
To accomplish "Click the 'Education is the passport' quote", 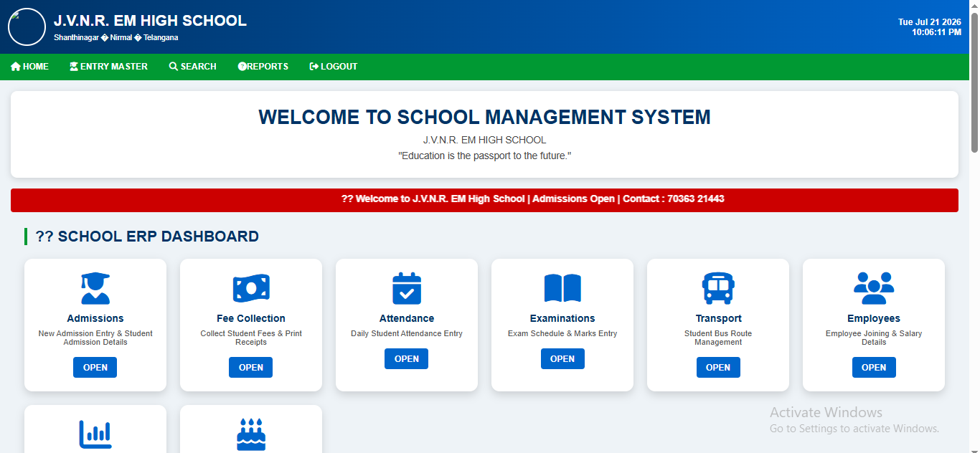I will pos(484,156).
